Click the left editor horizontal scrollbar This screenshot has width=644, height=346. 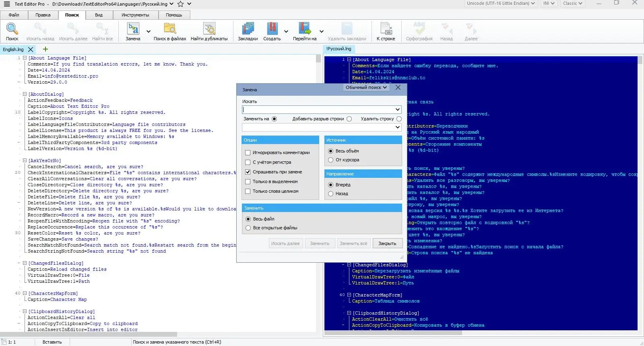[x=89, y=334]
